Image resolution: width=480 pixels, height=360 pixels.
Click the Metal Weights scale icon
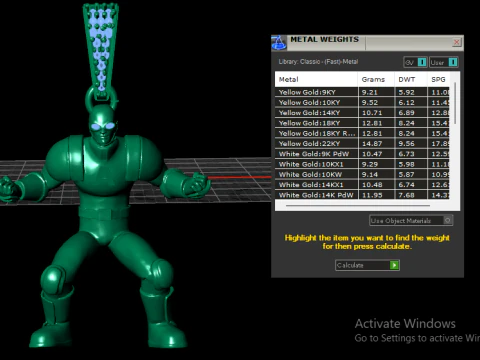tap(279, 43)
